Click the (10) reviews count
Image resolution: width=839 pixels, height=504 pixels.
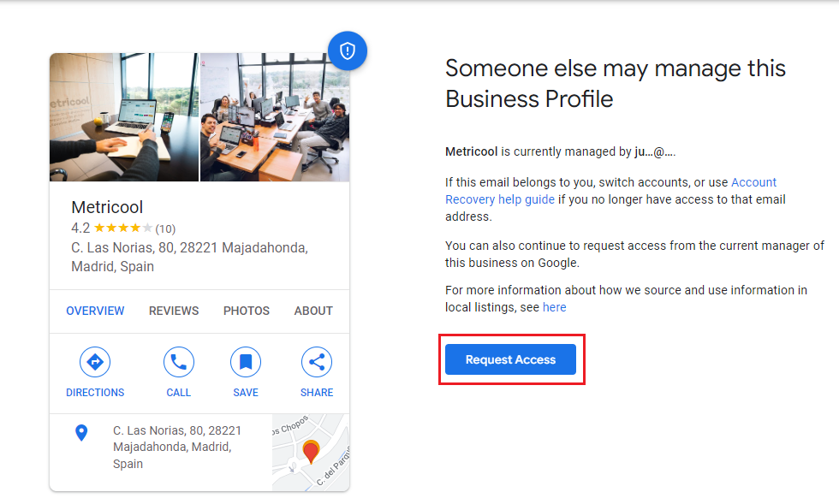[x=165, y=228]
